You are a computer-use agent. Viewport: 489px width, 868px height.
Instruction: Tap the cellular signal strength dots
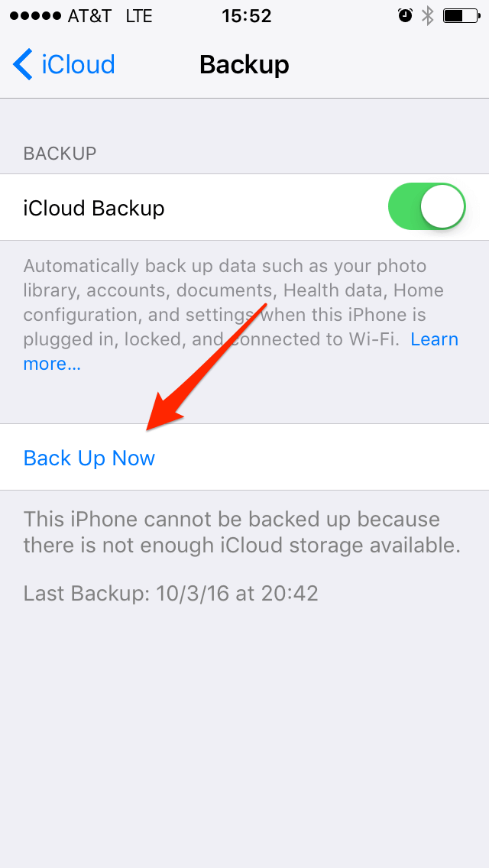click(x=35, y=16)
